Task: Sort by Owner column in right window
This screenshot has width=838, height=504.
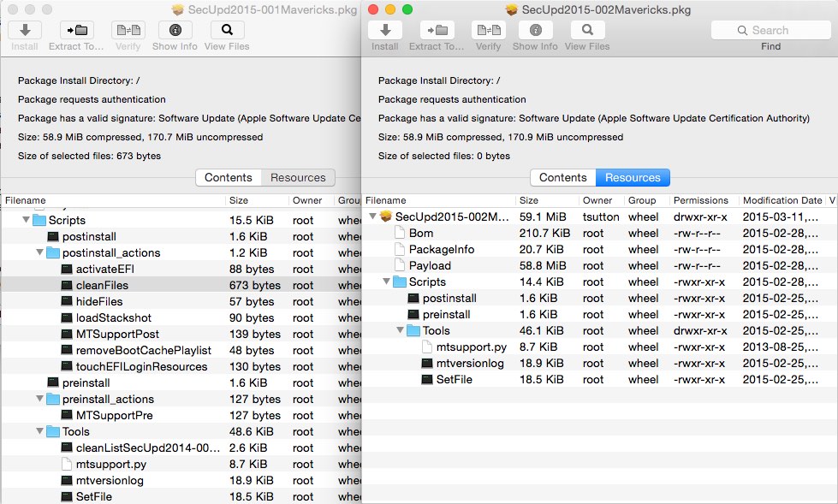Action: (601, 200)
